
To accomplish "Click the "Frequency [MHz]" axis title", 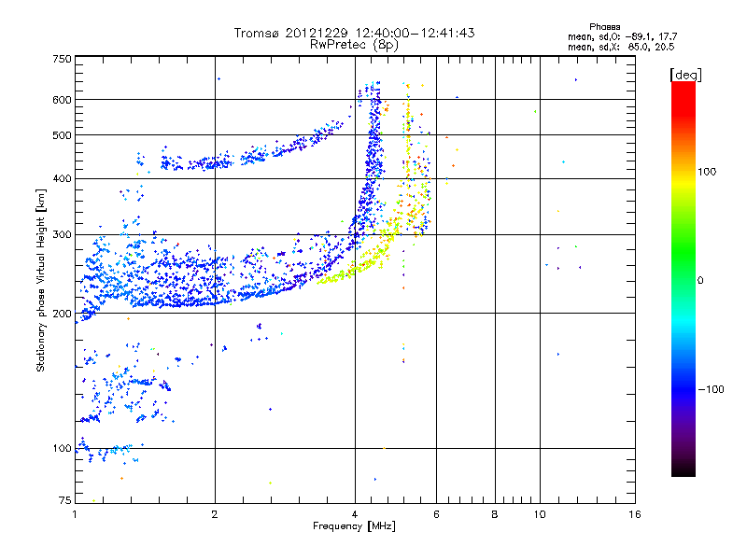I will click(x=354, y=526).
